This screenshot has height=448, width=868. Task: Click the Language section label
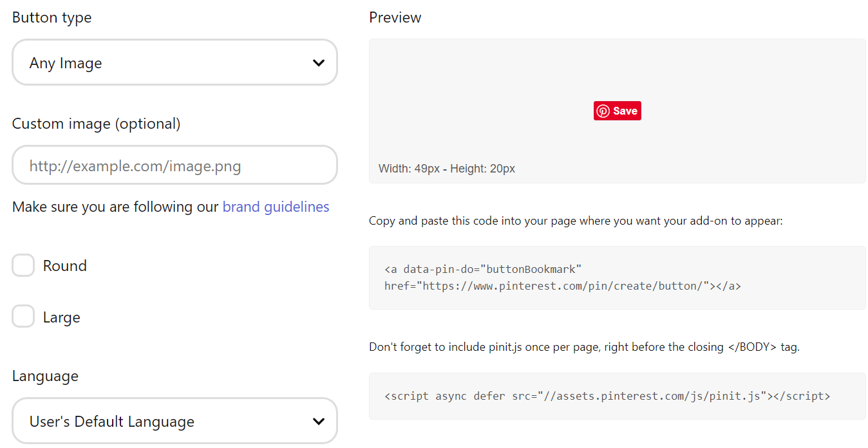[x=45, y=375]
